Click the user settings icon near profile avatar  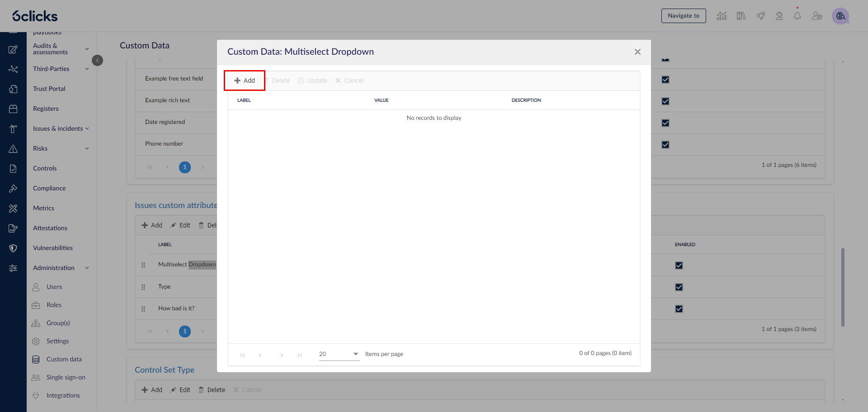(x=816, y=16)
